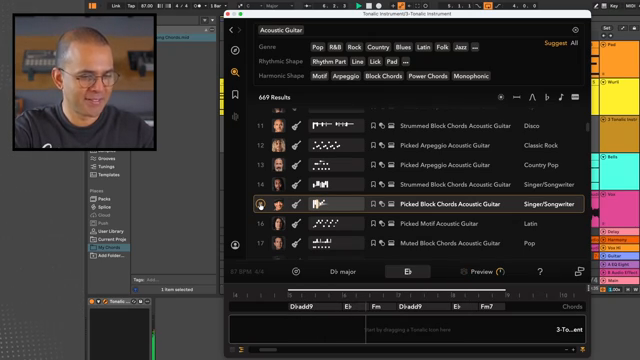Click the peak shape filter icon above results

[532, 97]
